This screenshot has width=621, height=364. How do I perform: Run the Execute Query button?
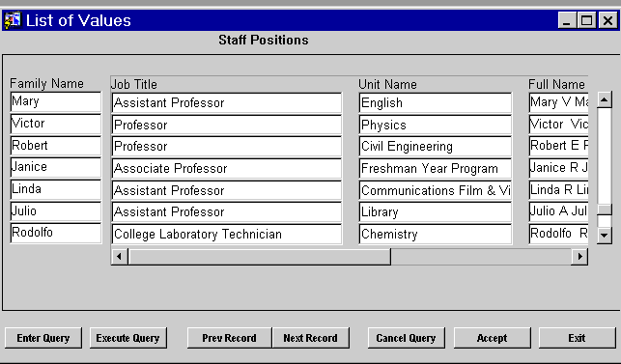point(127,338)
